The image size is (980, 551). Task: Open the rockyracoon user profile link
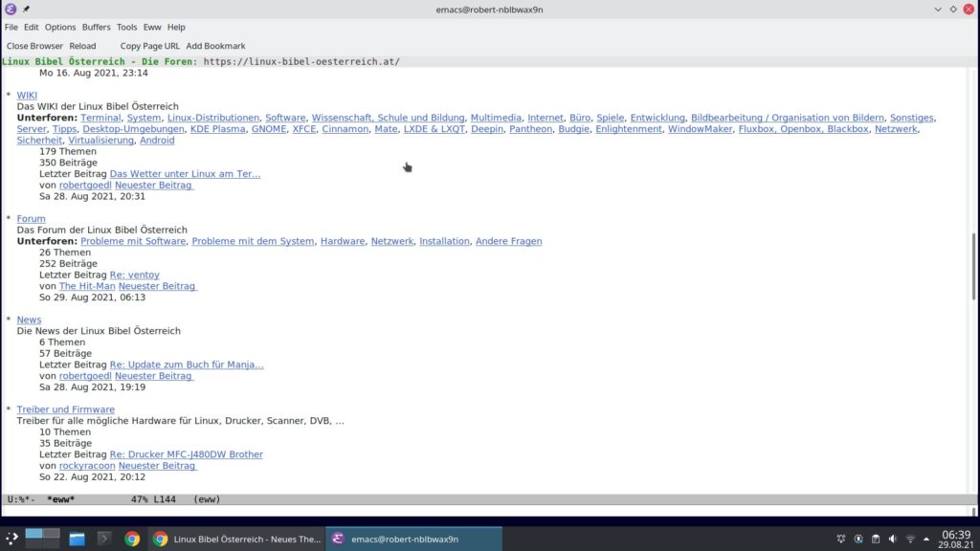click(x=87, y=466)
